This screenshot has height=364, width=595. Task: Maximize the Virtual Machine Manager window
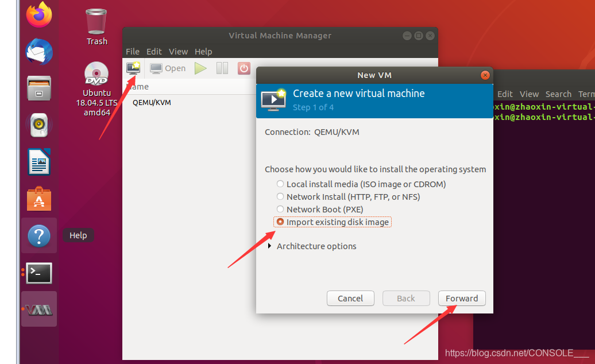pos(418,36)
